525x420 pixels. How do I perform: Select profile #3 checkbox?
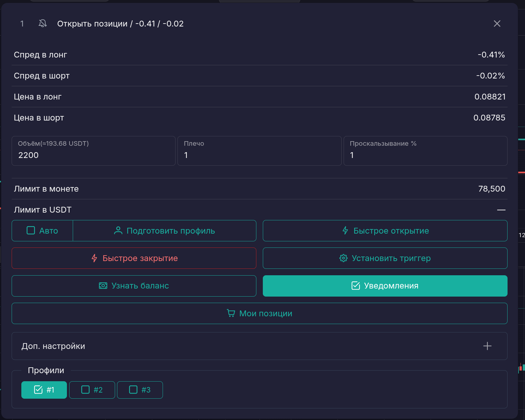pos(140,390)
